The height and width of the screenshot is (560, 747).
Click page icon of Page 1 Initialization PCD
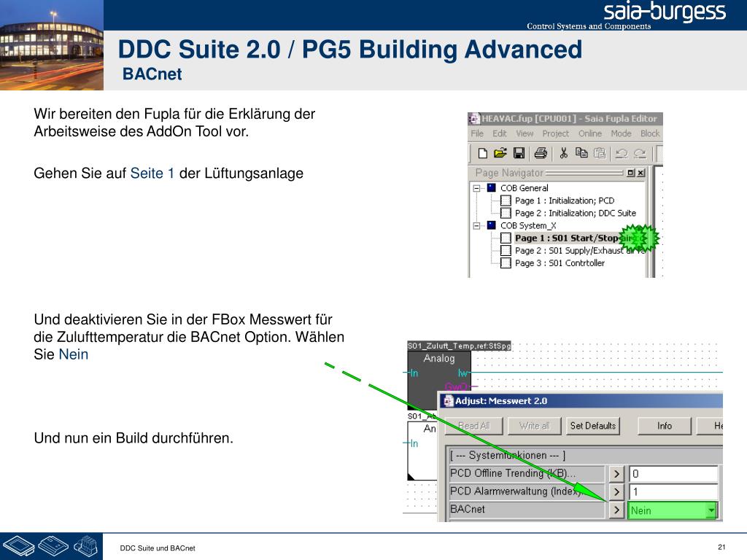click(506, 201)
